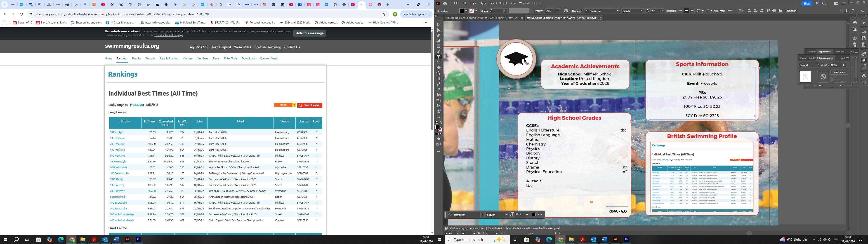Select the Rectangle tool
The image size is (868, 244).
(x=438, y=46)
